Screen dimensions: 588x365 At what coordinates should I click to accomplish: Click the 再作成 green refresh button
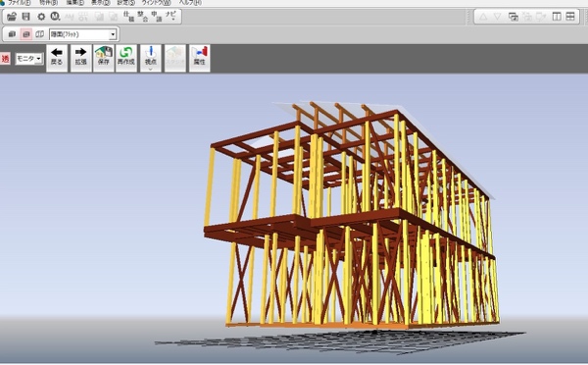[126, 58]
